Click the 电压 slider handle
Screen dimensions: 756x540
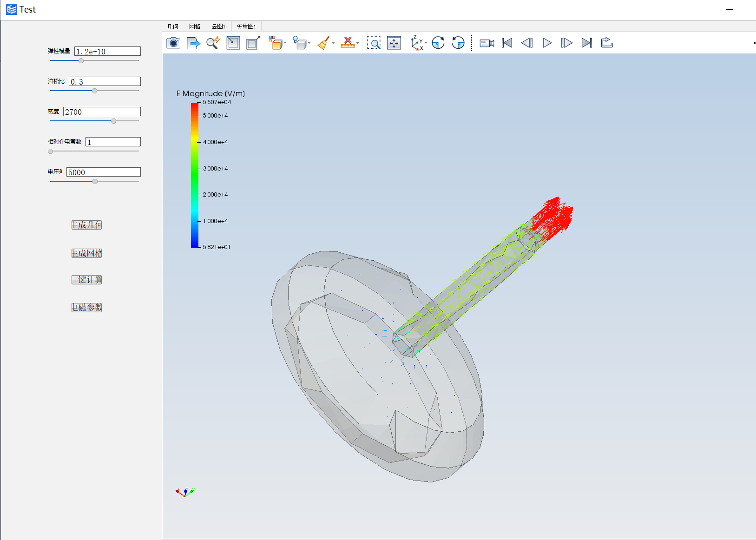coord(95,181)
